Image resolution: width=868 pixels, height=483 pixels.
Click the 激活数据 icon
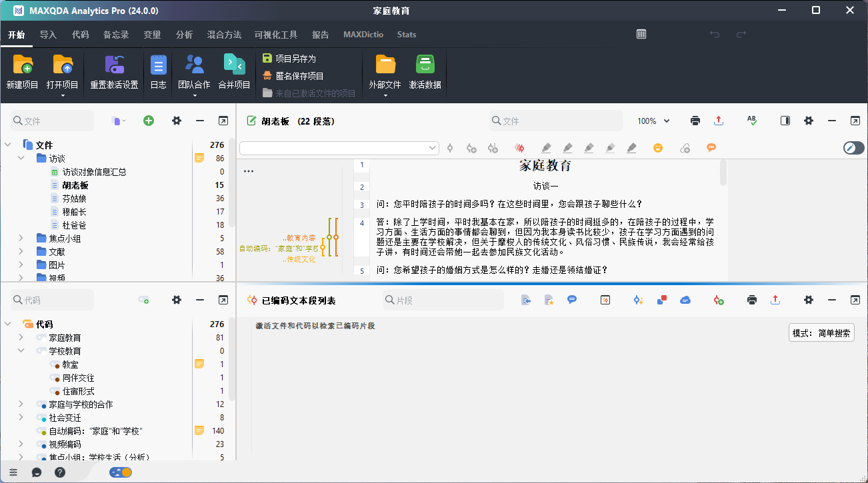point(425,64)
